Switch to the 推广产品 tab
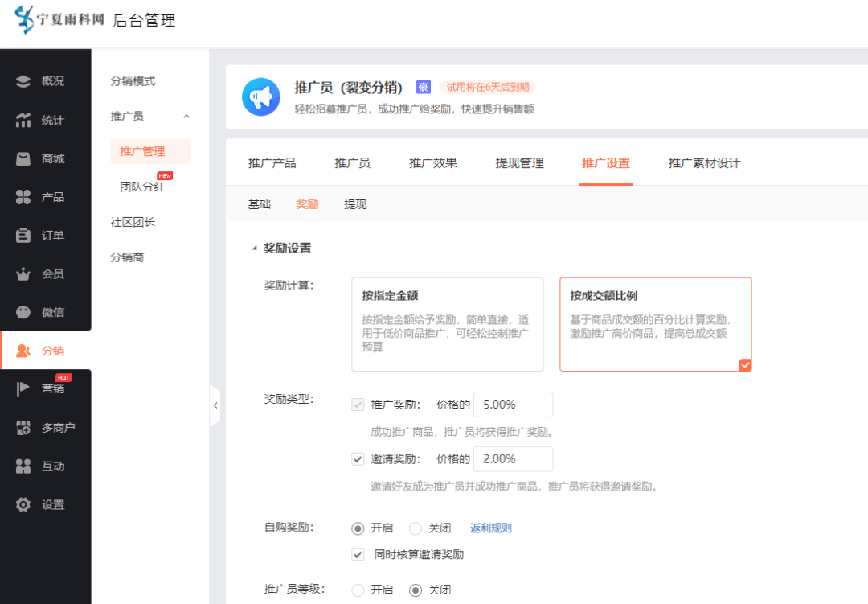Screen dimensions: 868x604 (x=272, y=163)
